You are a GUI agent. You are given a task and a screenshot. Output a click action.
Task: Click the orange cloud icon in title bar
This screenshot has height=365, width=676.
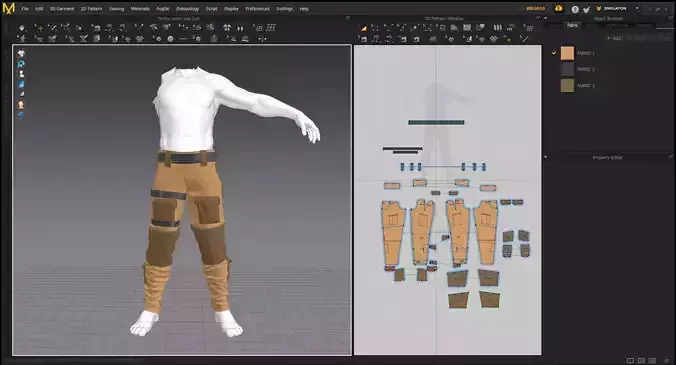point(559,8)
